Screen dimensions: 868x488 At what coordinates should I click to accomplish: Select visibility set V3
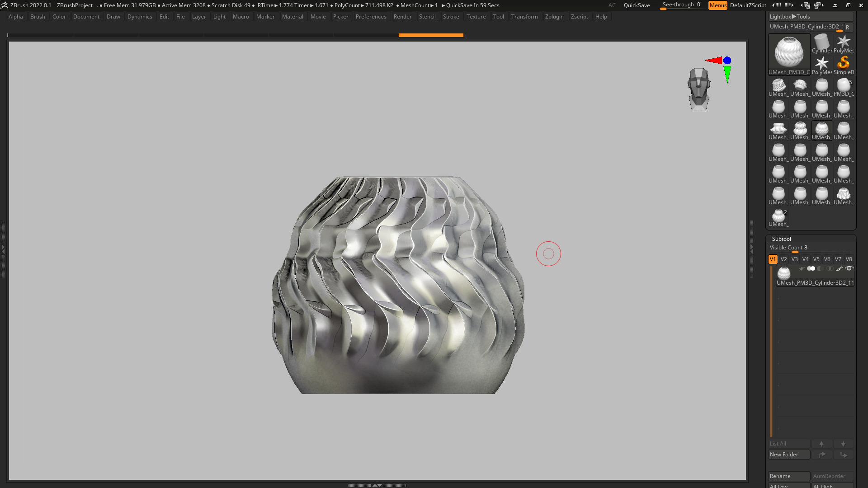coord(794,259)
